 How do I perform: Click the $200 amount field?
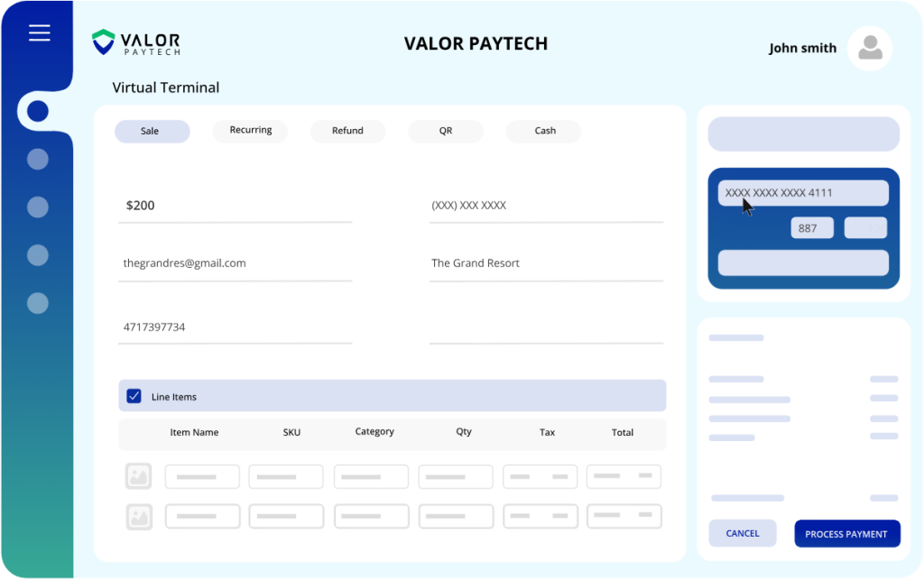236,206
